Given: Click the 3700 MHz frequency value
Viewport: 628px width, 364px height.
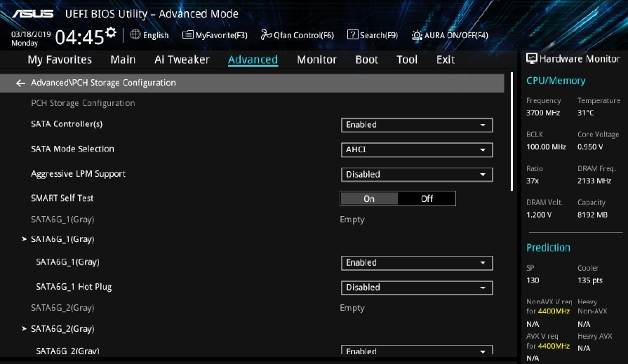Looking at the screenshot, I should pos(543,113).
